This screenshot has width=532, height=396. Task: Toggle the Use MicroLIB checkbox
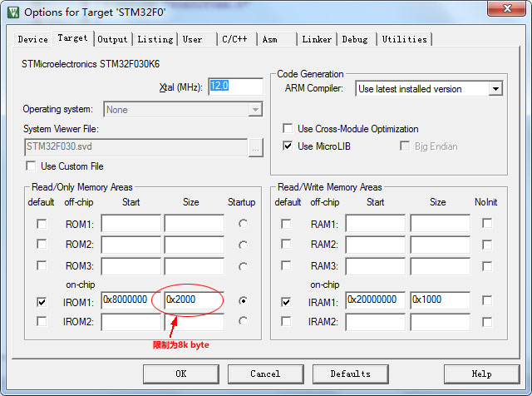coord(288,146)
